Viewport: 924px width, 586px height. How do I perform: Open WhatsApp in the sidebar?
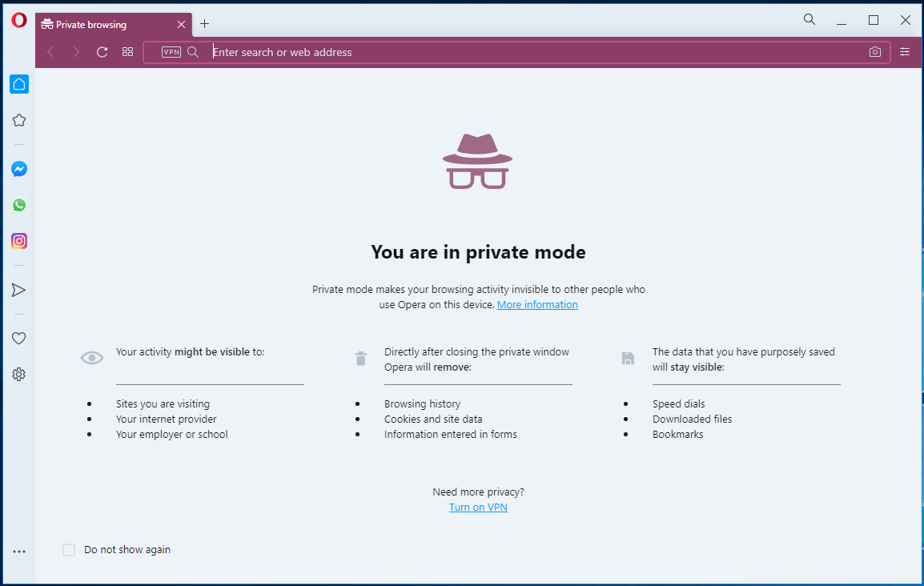pos(18,205)
